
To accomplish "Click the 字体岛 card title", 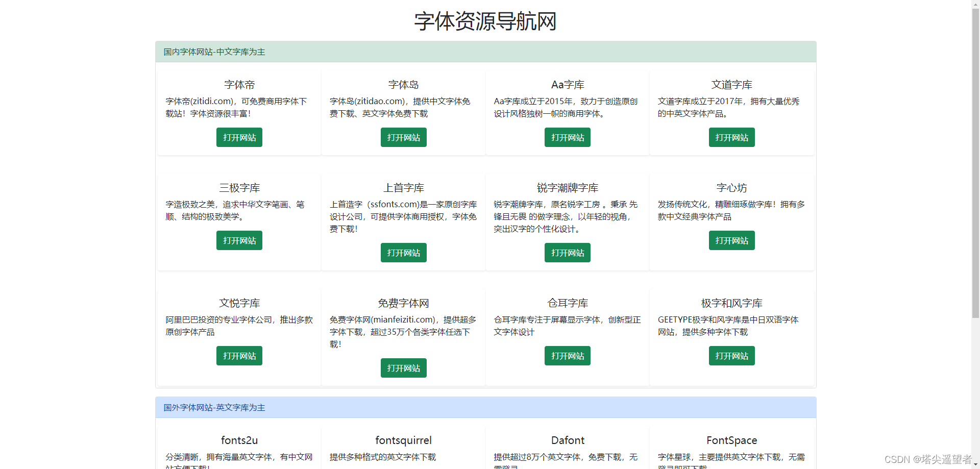I will 404,85.
